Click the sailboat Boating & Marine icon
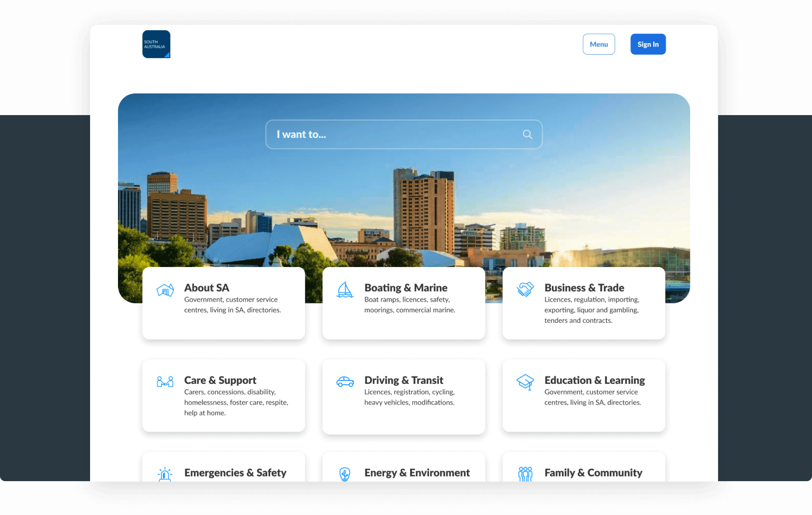812x515 pixels. tap(345, 290)
